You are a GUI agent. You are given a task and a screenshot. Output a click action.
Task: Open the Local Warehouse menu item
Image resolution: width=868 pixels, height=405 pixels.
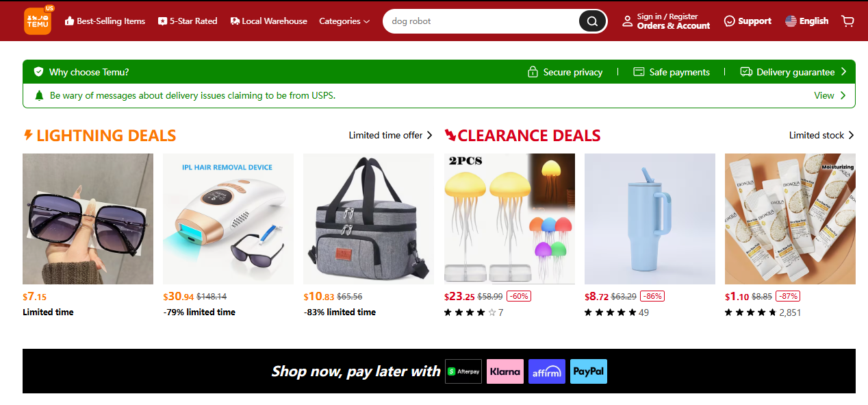pyautogui.click(x=268, y=21)
